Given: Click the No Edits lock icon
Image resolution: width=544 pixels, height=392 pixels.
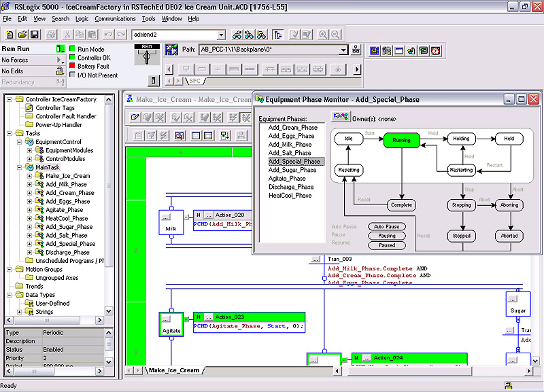Looking at the screenshot, I should [x=60, y=71].
